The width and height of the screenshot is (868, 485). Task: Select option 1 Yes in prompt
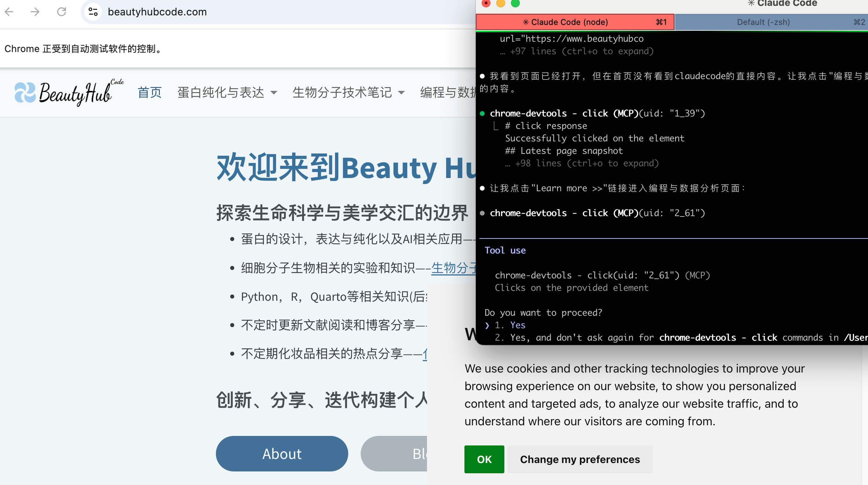pyautogui.click(x=518, y=325)
